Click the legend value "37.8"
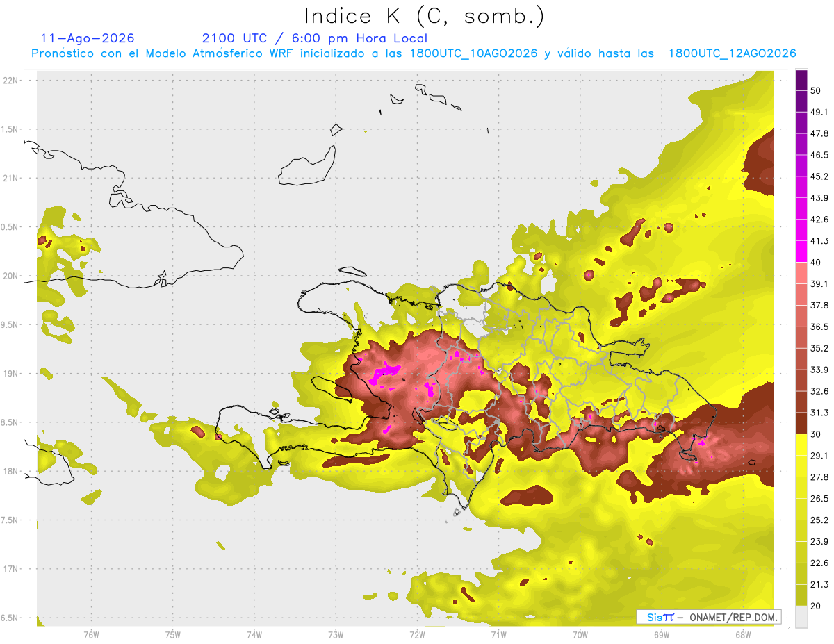The height and width of the screenshot is (644, 834). click(819, 306)
